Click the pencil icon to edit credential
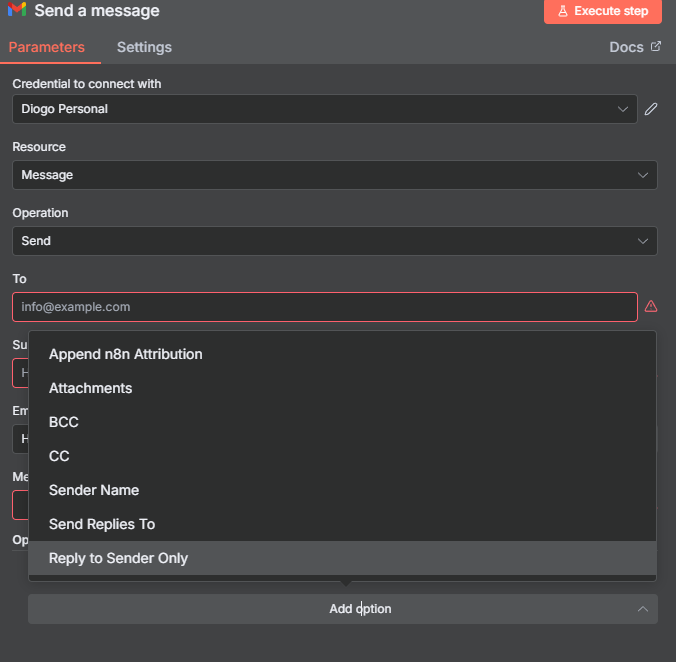Image resolution: width=676 pixels, height=662 pixels. pyautogui.click(x=651, y=109)
